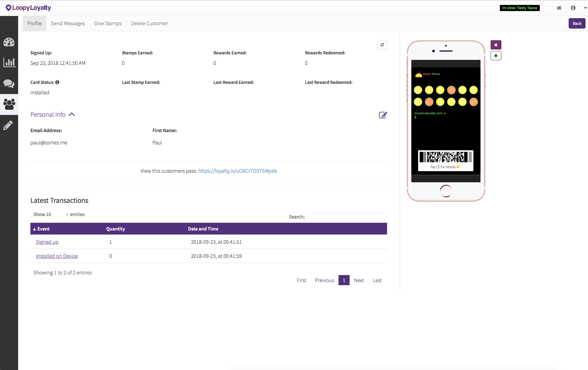Switch pass preview to Apple view
The width and height of the screenshot is (588, 370).
(x=496, y=45)
